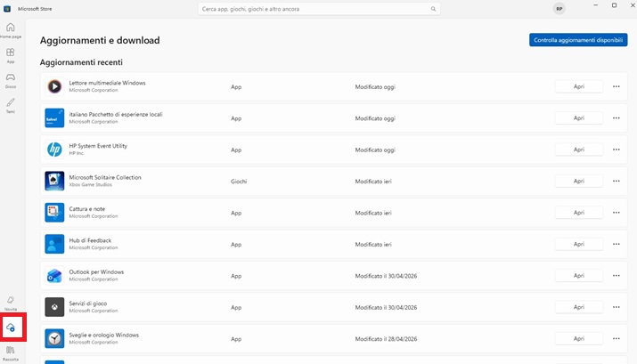The height and width of the screenshot is (364, 637).
Task: Click the Hub di Feedback app icon
Action: 54,244
